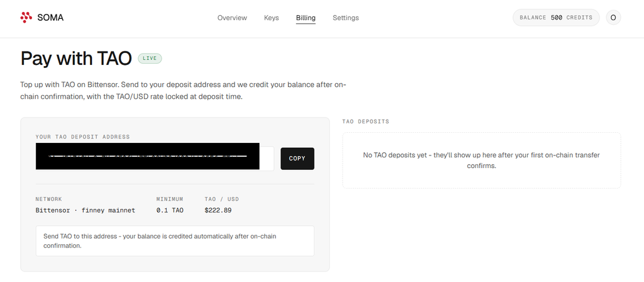
Task: Click the Top up with TAO description text
Action: point(183,91)
